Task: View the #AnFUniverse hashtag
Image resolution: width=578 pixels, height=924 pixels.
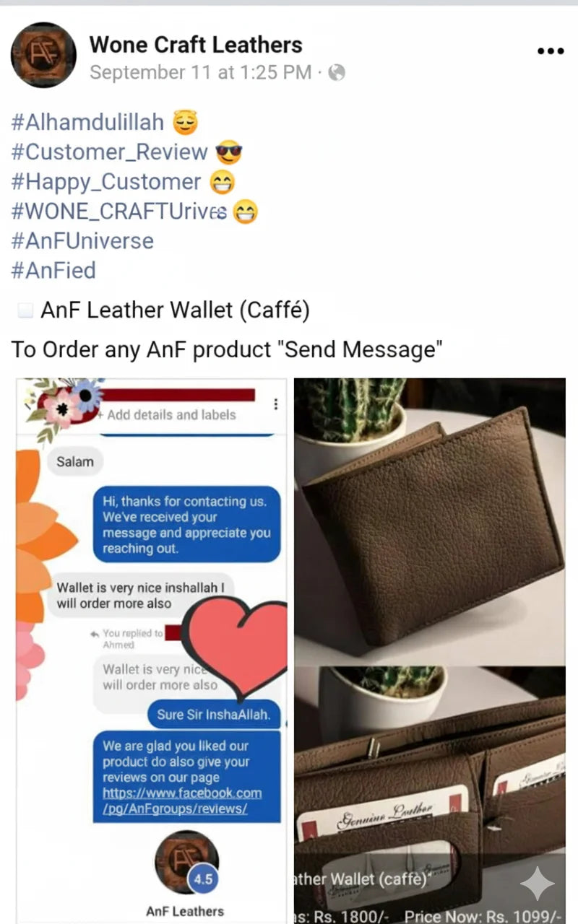Action: coord(82,240)
